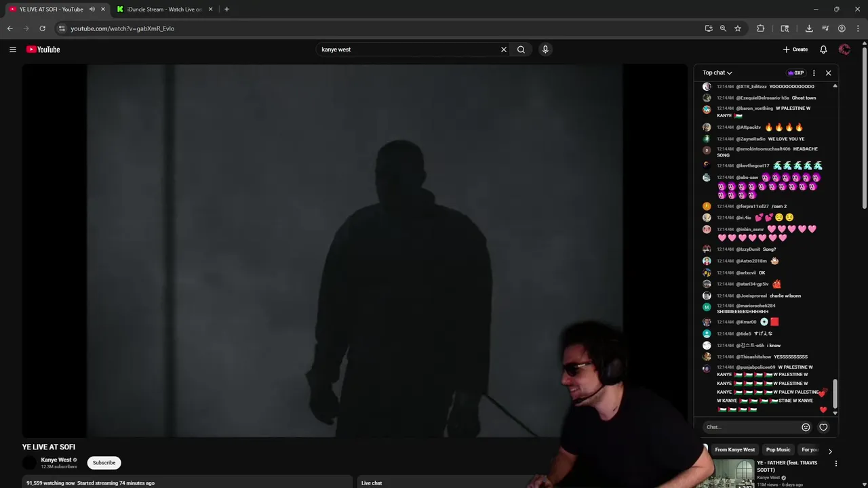This screenshot has height=488, width=868.
Task: Click the address bar URL
Action: pyautogui.click(x=122, y=28)
